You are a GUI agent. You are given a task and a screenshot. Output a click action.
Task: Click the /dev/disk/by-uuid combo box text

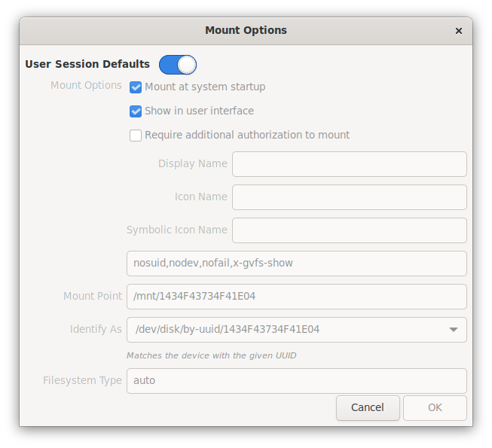coord(228,329)
